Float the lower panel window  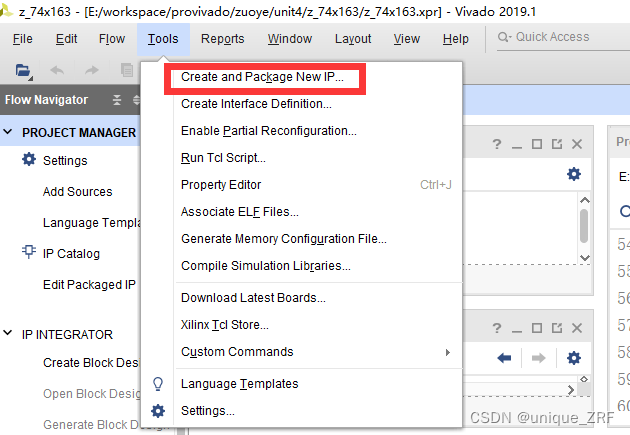(557, 328)
